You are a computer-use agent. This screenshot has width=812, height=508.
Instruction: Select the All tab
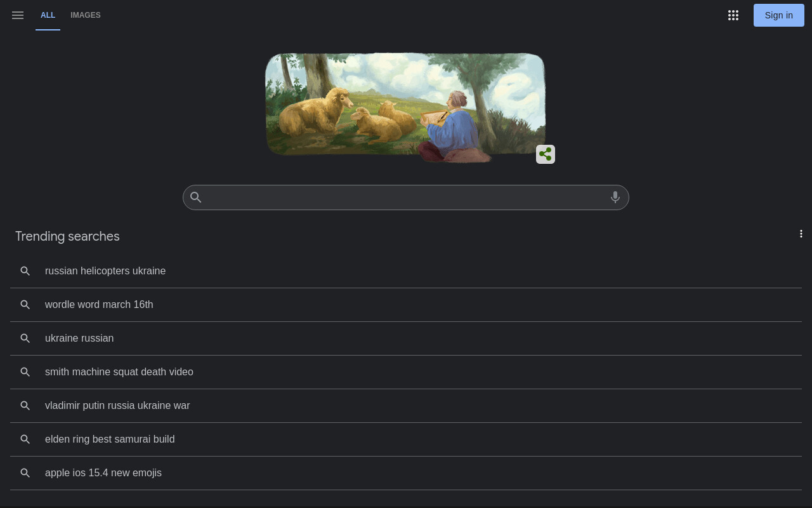point(48,15)
